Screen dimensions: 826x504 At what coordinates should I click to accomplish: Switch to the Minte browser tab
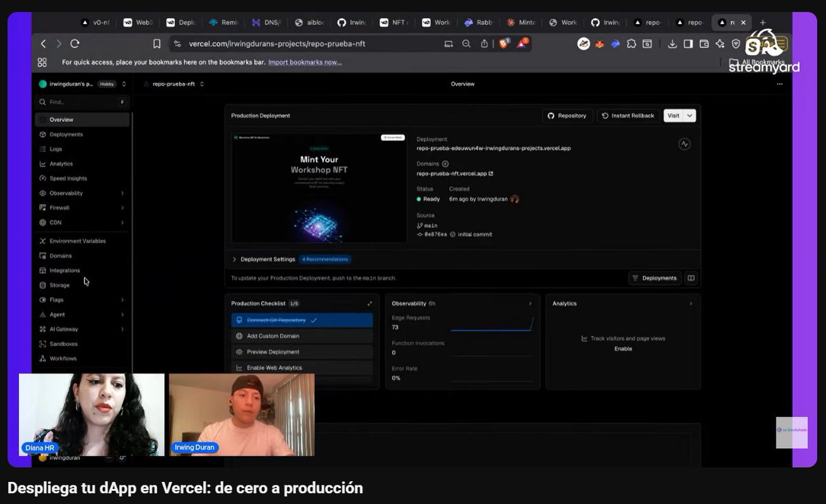point(522,22)
